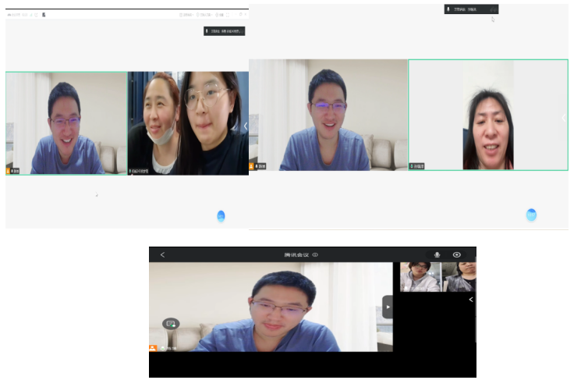This screenshot has width=588, height=380.
Task: Click orange host badge in bottom meeting video
Action: tap(154, 347)
